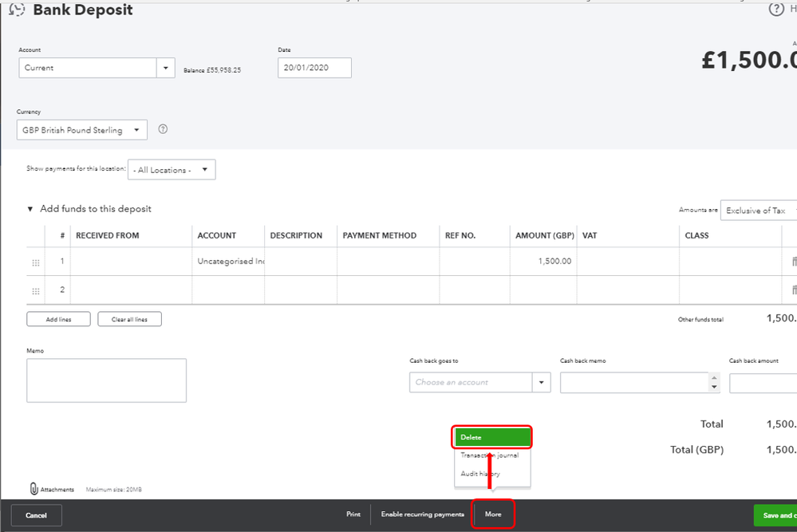
Task: Click the Description cell in row 1
Action: pyautogui.click(x=301, y=261)
